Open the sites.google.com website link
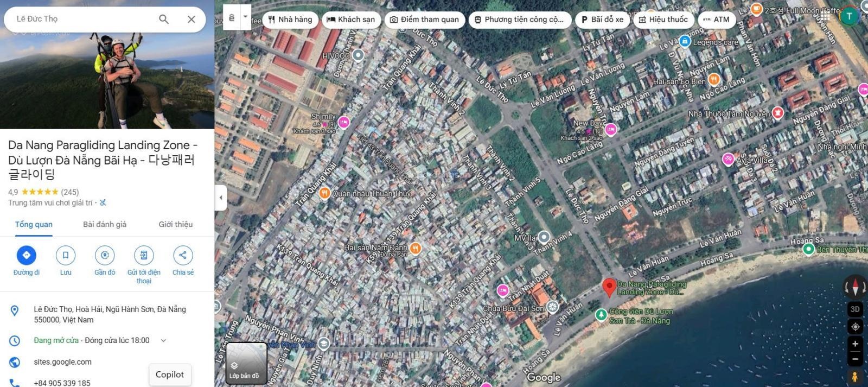This screenshot has height=387, width=868. coord(62,362)
